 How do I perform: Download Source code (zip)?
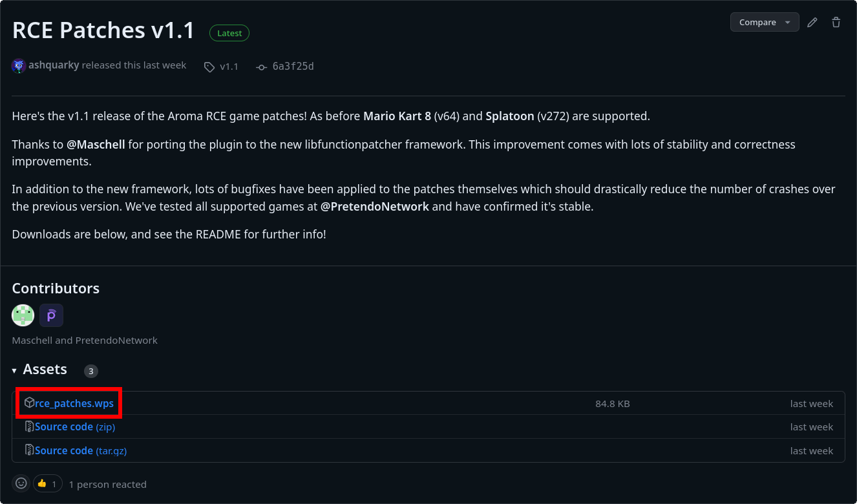tap(75, 426)
